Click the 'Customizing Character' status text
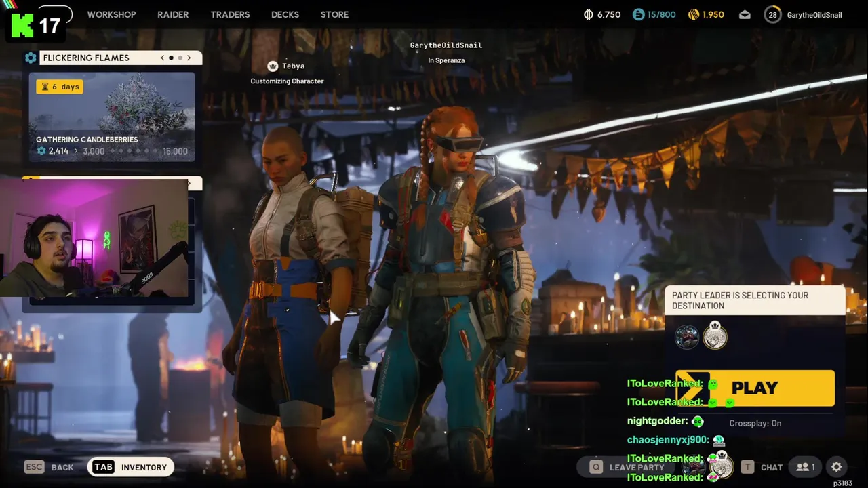 coord(287,81)
